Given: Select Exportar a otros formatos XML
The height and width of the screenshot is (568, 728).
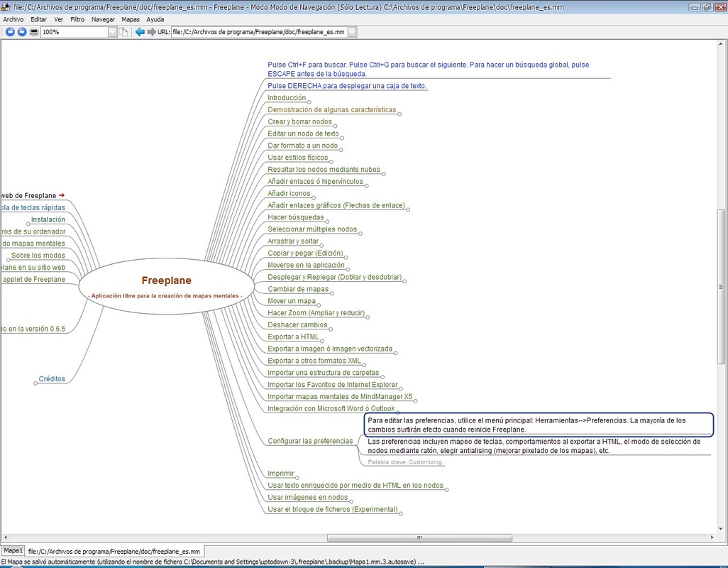Looking at the screenshot, I should point(314,361).
